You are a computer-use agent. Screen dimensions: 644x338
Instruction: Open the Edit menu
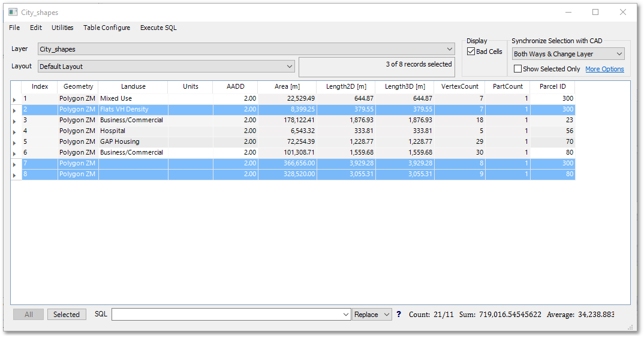[x=36, y=28]
